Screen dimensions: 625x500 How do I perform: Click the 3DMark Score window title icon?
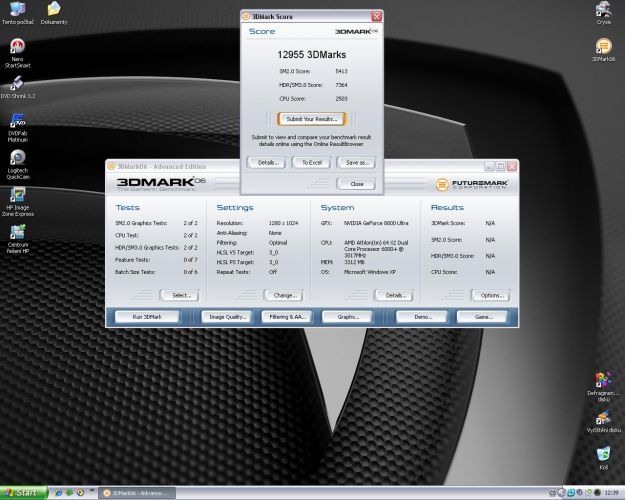pos(246,16)
